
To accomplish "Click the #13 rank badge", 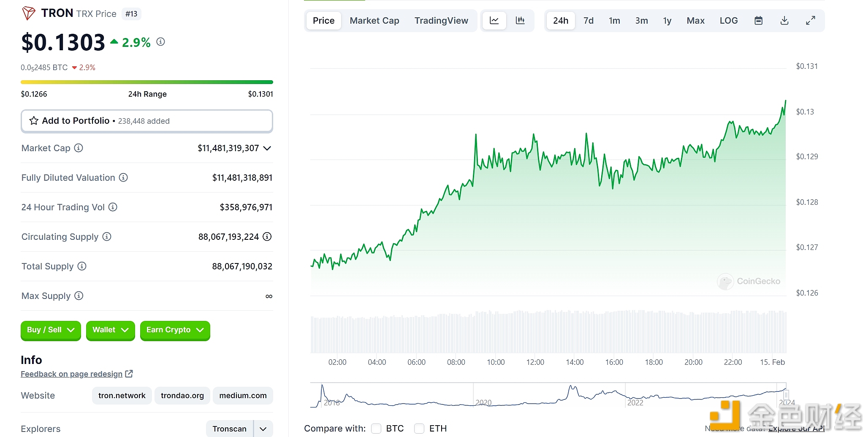I will pyautogui.click(x=131, y=14).
